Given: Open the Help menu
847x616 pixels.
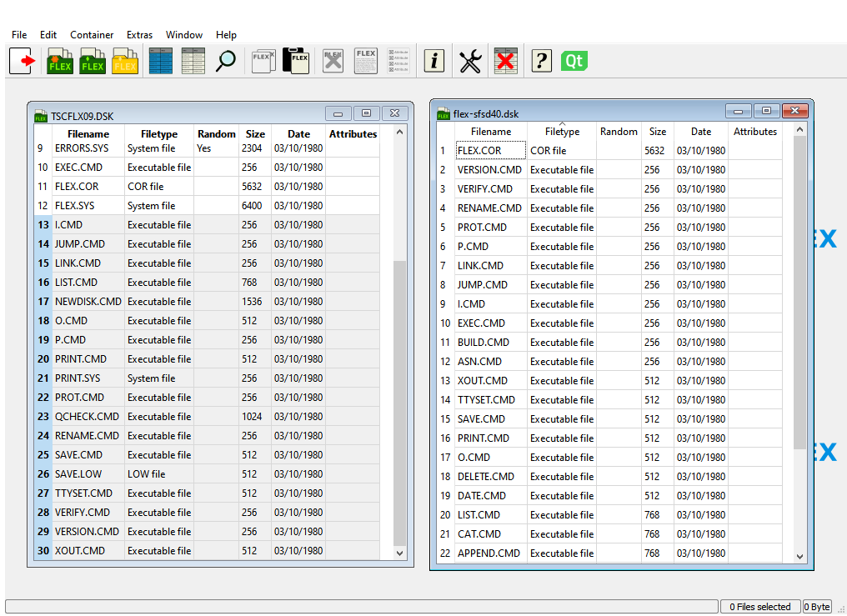Looking at the screenshot, I should [226, 34].
